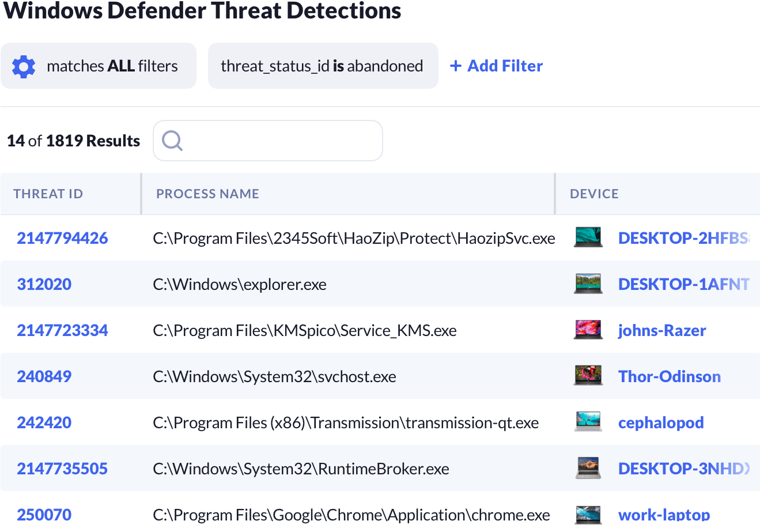Sort by the PROCESS NAME column header
Image resolution: width=760 pixels, height=532 pixels.
tap(207, 194)
